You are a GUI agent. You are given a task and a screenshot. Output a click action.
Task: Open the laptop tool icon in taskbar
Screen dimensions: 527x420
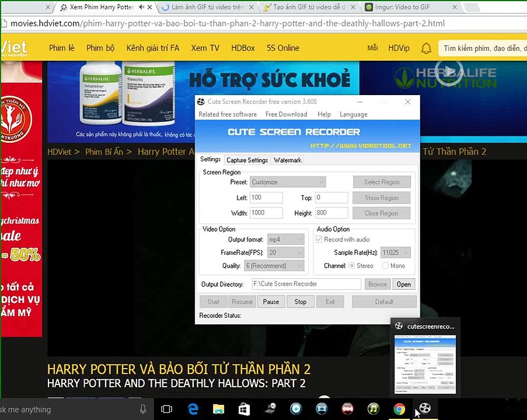pyautogui.click(x=270, y=408)
